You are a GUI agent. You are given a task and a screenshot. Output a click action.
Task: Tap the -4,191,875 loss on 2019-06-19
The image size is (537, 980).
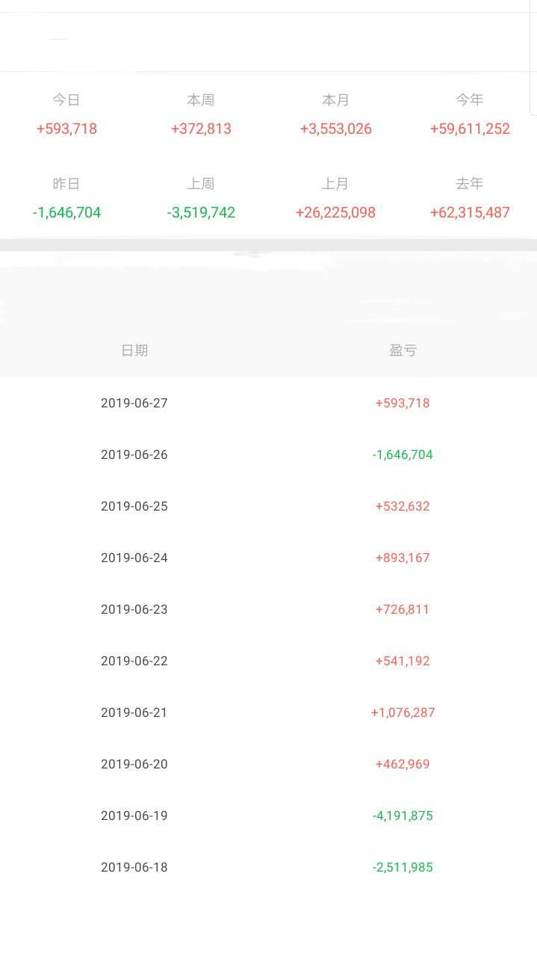(x=403, y=816)
